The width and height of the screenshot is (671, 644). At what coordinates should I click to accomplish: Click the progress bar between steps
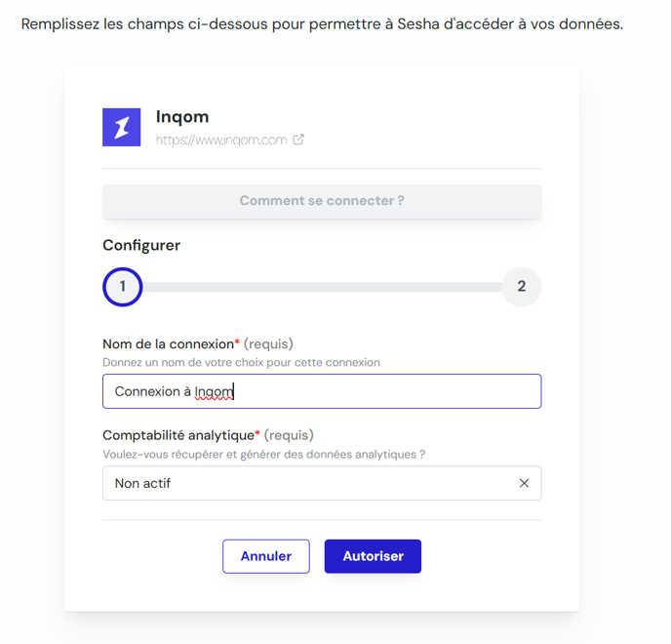(322, 287)
